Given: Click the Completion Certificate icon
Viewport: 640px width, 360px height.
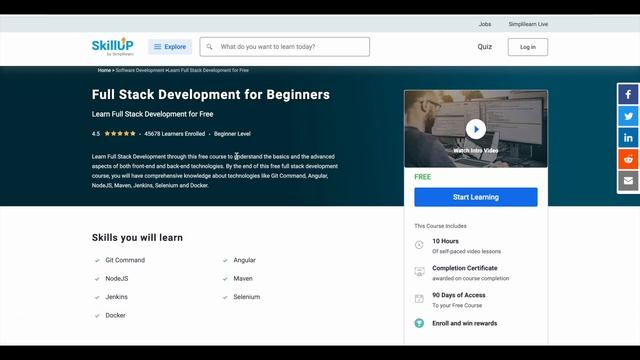Looking at the screenshot, I should coord(419,271).
